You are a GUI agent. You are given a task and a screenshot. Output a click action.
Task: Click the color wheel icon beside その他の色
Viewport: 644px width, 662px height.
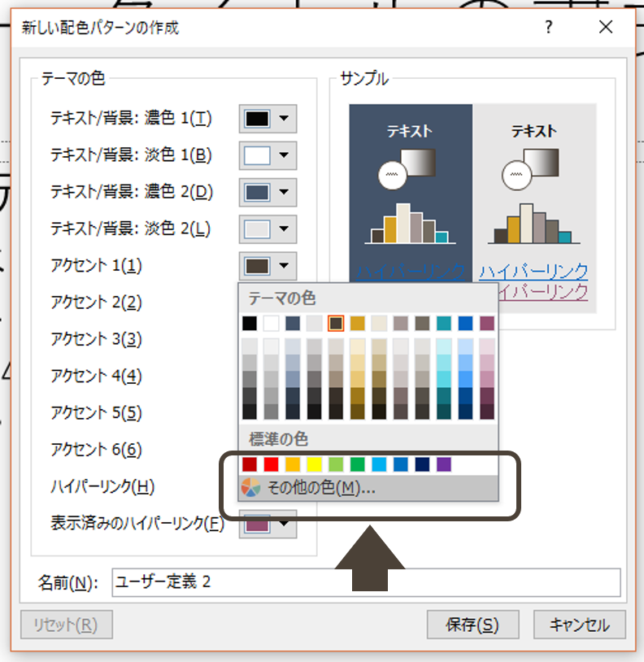point(250,488)
